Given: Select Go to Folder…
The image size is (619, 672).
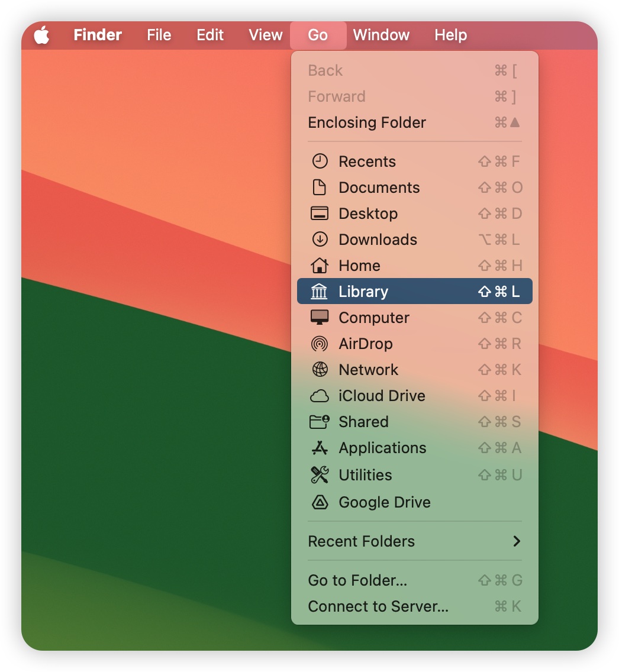Looking at the screenshot, I should coord(414,580).
